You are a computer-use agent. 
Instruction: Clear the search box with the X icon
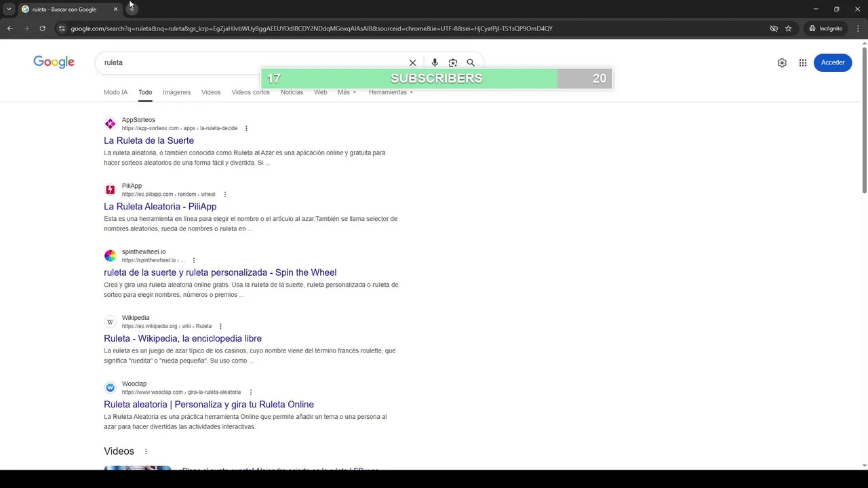click(412, 62)
